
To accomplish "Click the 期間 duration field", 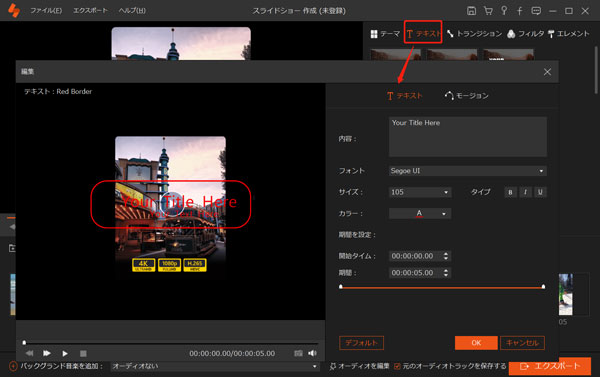I will click(x=415, y=273).
